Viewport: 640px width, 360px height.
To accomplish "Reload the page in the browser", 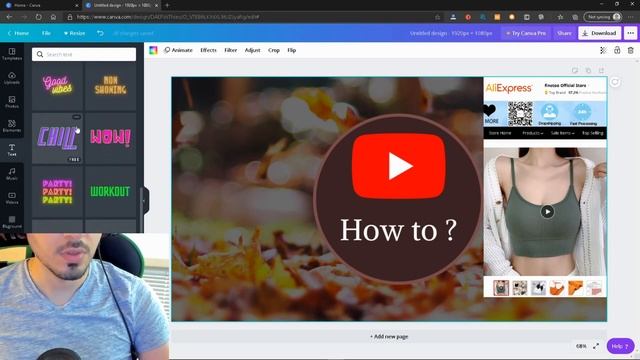I will tap(38, 17).
